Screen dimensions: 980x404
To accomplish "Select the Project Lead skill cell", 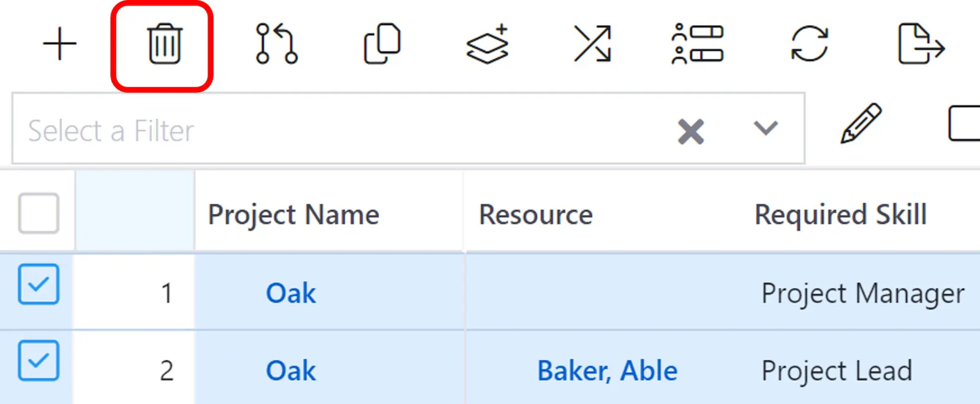I will point(837,371).
